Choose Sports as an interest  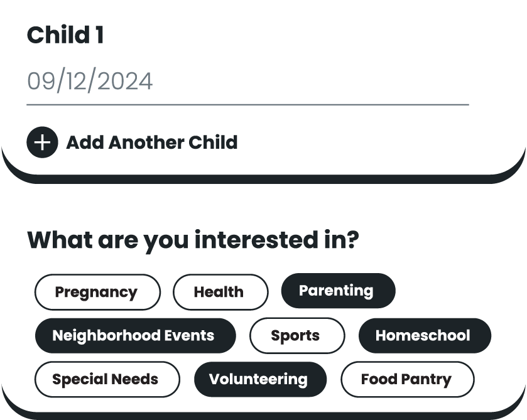(296, 336)
